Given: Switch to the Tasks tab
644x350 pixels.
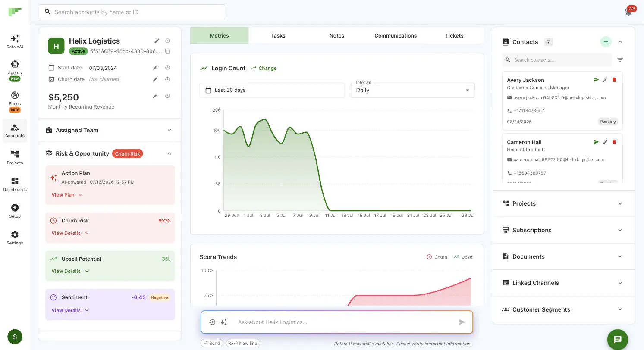Looking at the screenshot, I should (x=278, y=35).
